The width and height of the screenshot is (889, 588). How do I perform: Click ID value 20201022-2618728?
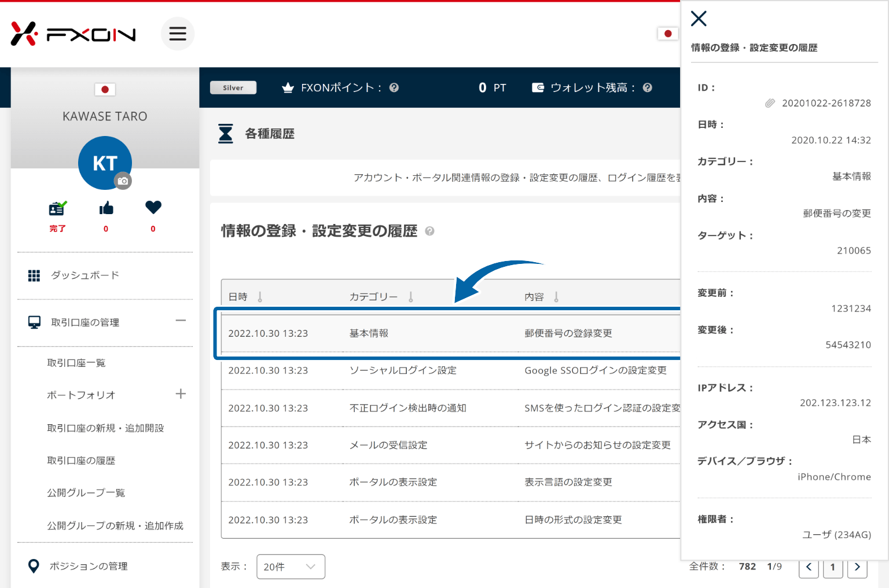pos(826,103)
